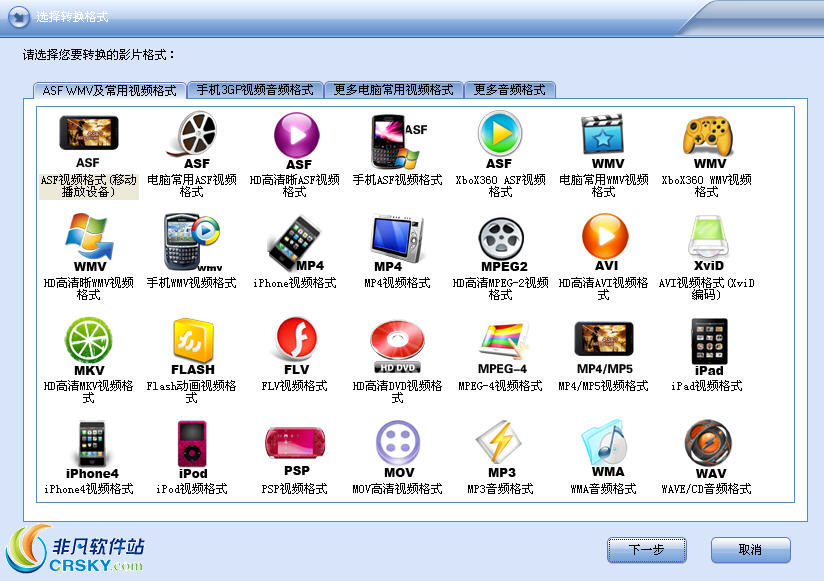Select the XviD AVI encoding icon

(x=708, y=243)
